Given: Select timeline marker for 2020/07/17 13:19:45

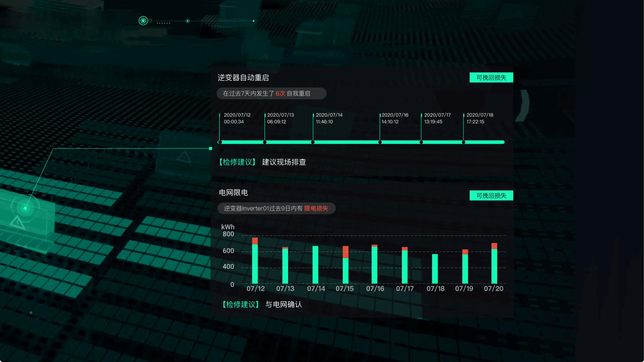Looking at the screenshot, I should coord(421,142).
